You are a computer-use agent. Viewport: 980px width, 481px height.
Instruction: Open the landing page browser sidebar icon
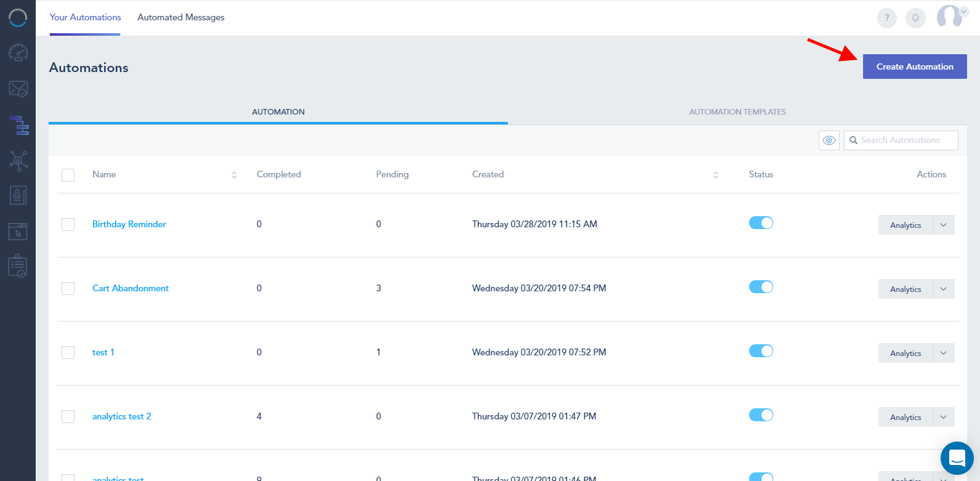(x=18, y=232)
